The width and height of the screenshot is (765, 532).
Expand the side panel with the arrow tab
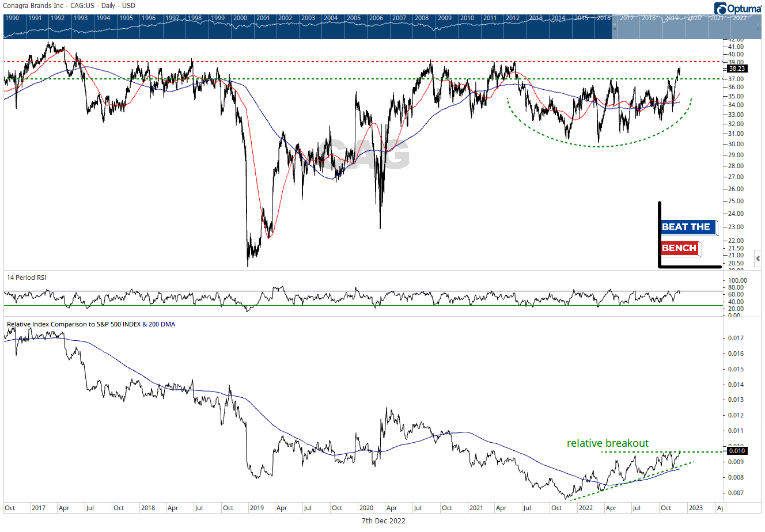[x=758, y=259]
